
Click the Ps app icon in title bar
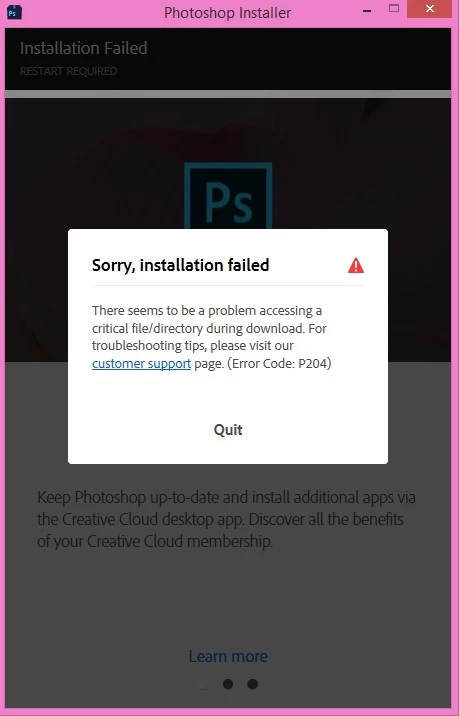pyautogui.click(x=15, y=12)
